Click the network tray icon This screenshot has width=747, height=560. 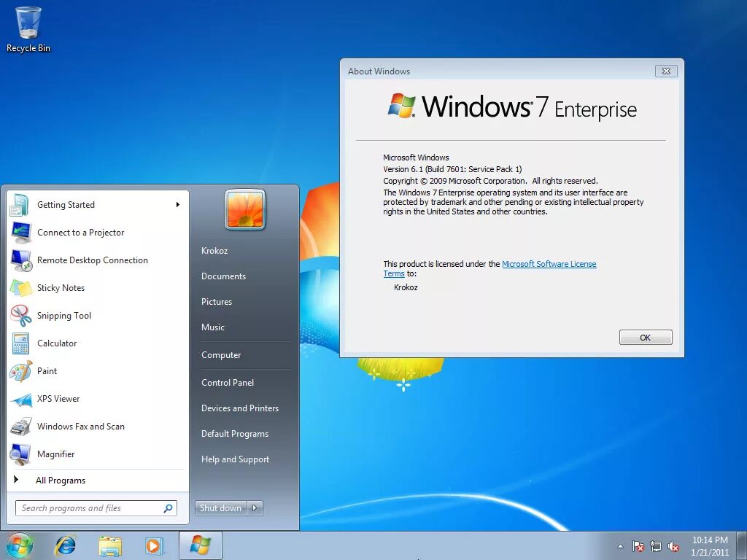click(x=656, y=547)
